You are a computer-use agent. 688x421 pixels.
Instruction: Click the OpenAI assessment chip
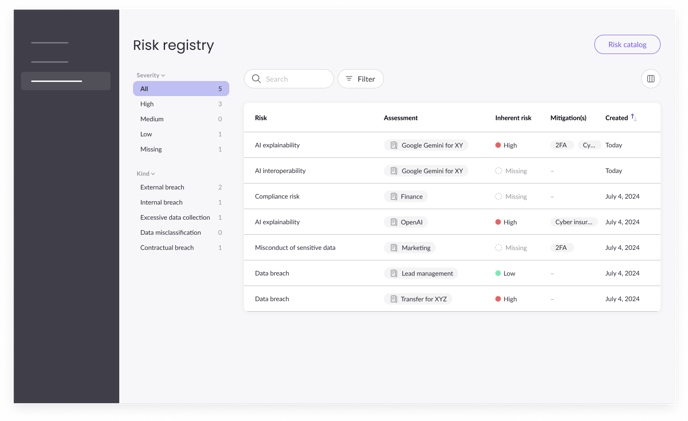[x=406, y=222]
